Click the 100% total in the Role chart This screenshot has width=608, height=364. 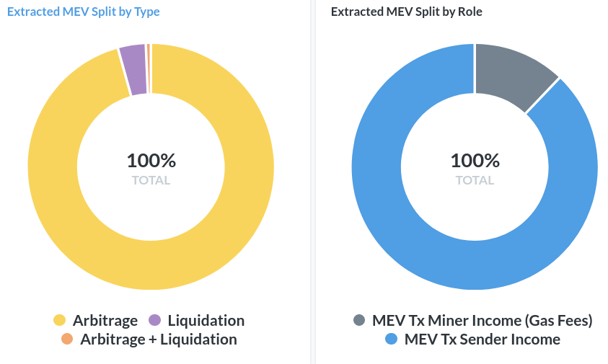pyautogui.click(x=475, y=161)
